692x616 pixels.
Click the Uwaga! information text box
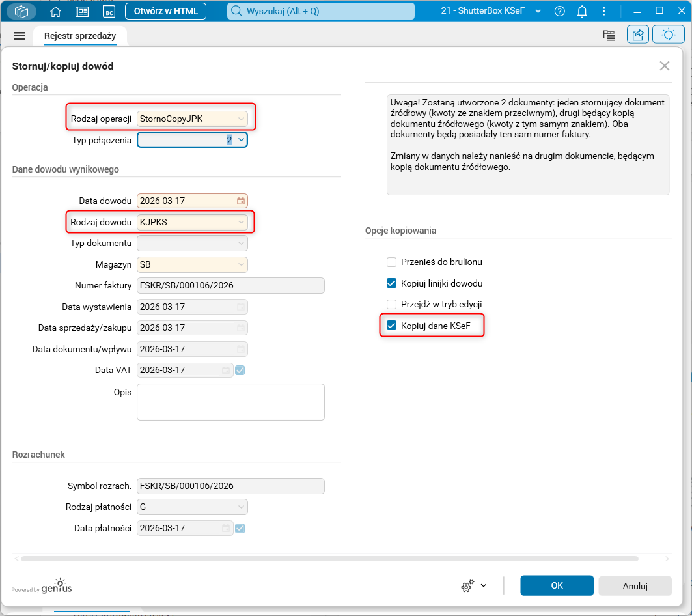528,145
